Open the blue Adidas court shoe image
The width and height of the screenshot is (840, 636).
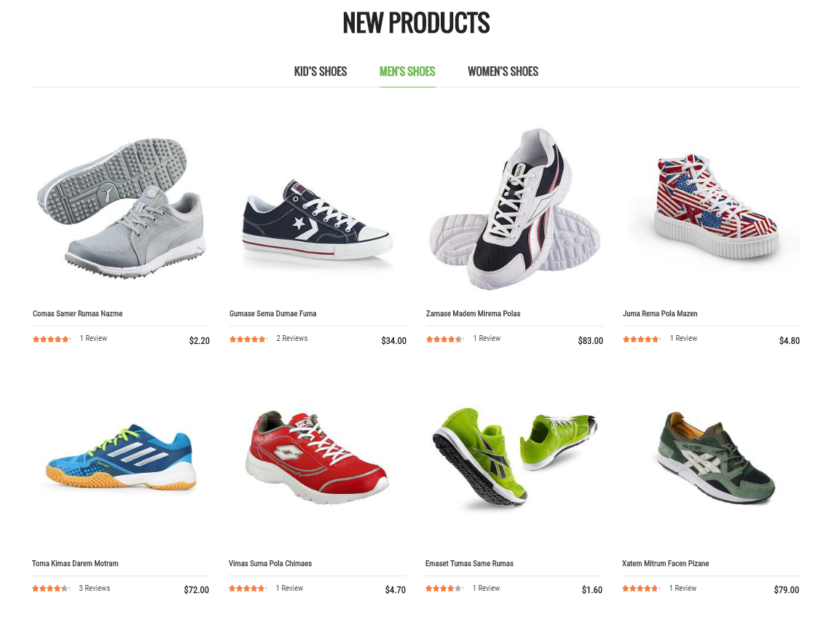(120, 458)
